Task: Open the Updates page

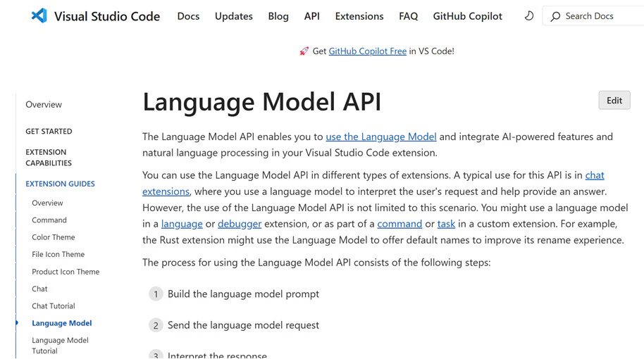Action: coord(234,16)
